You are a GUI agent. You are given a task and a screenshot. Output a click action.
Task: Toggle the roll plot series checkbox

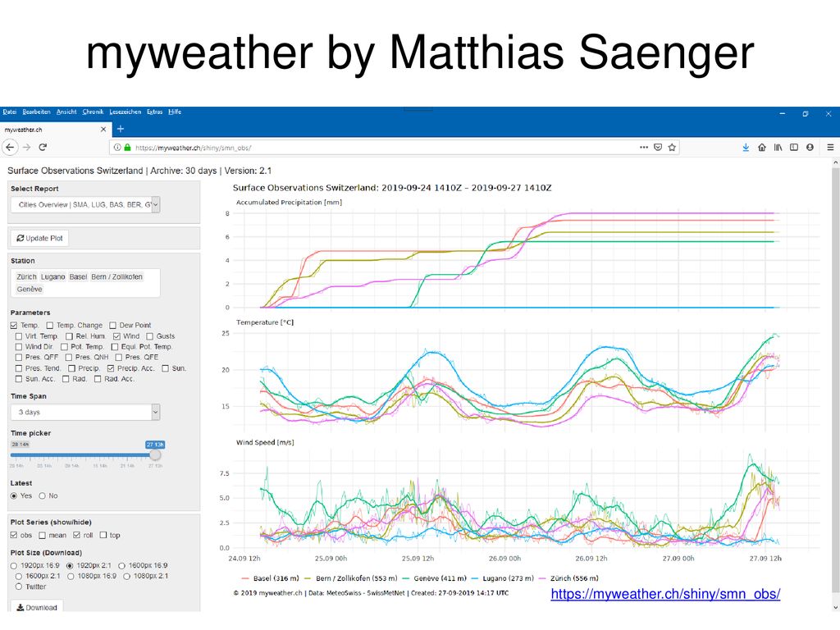click(76, 535)
